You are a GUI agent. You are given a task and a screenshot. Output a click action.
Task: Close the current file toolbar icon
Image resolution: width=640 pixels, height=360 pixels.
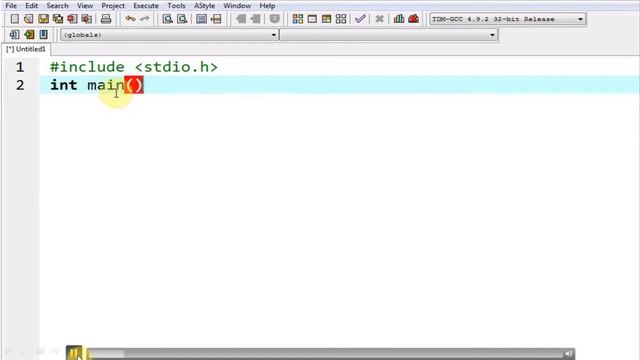pyautogui.click(x=72, y=19)
